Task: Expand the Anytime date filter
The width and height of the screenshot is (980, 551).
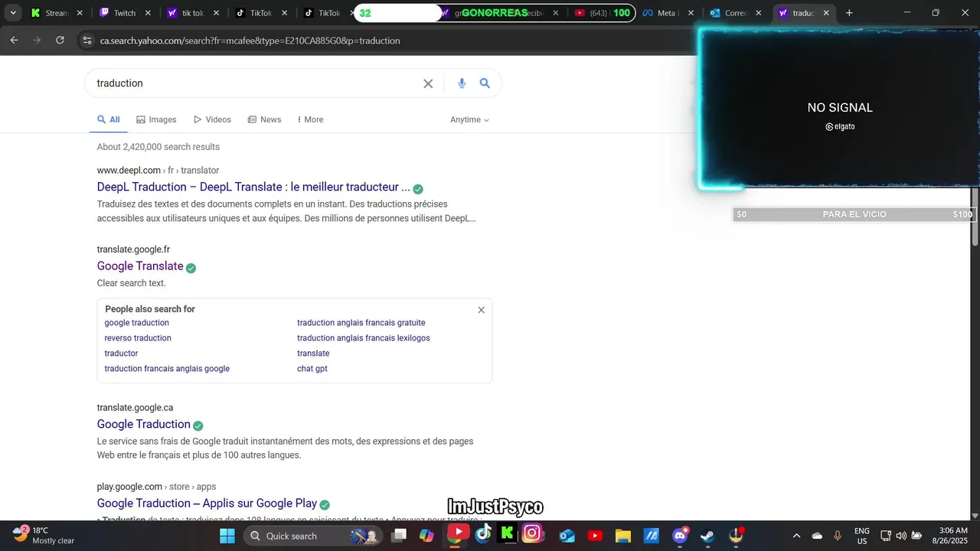Action: click(x=469, y=119)
